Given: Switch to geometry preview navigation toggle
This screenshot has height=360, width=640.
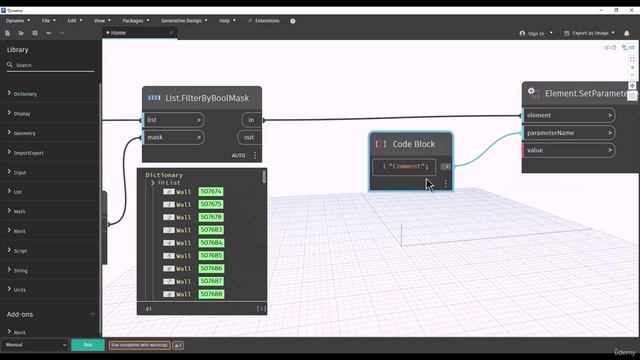Looking at the screenshot, I should click(610, 48).
